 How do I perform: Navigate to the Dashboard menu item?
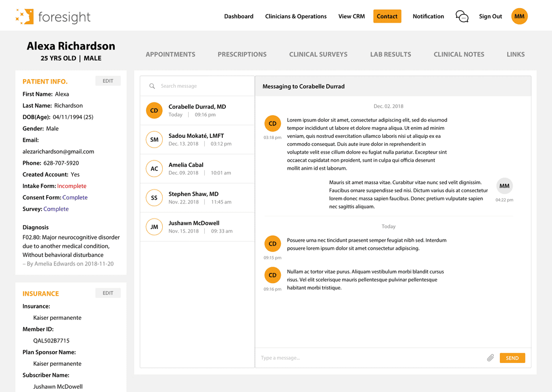(239, 16)
